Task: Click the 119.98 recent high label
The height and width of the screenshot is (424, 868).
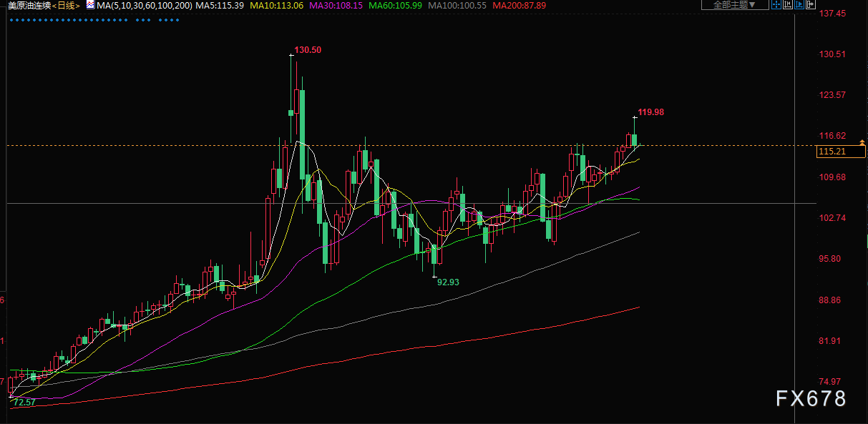Action: pyautogui.click(x=651, y=112)
